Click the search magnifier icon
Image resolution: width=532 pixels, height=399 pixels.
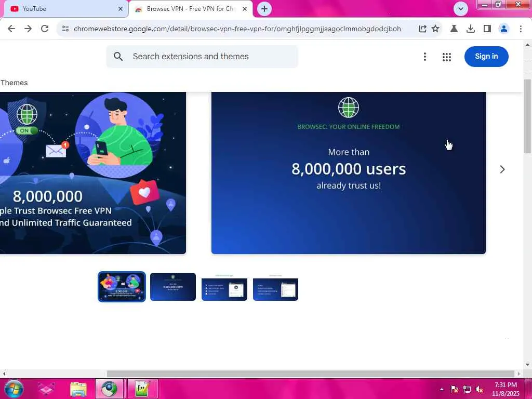118,56
